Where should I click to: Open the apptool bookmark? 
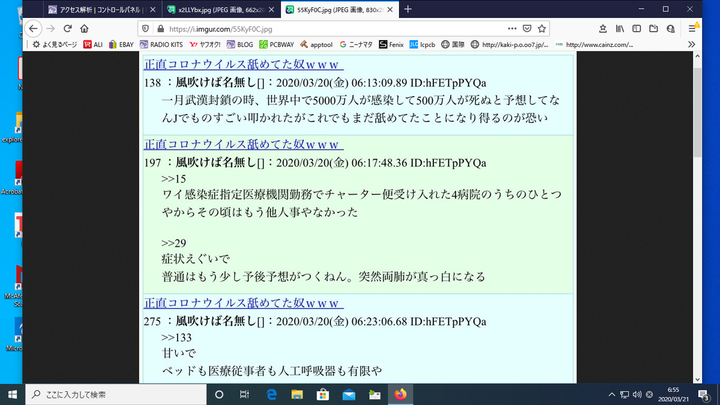pos(316,45)
